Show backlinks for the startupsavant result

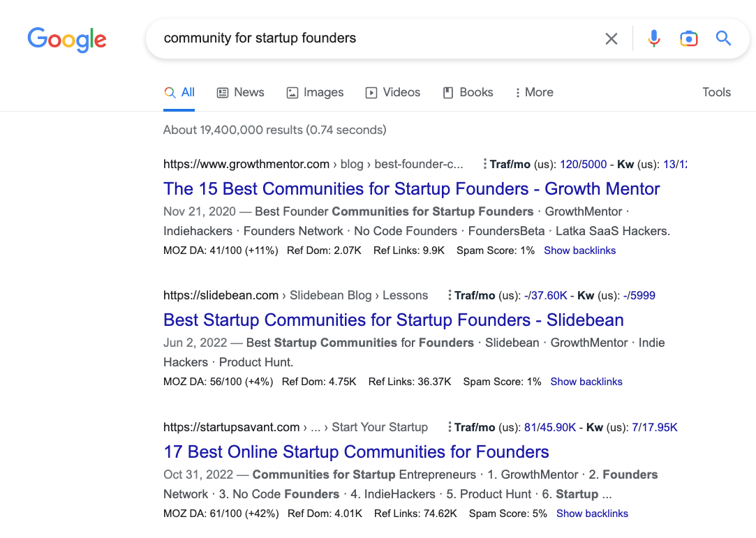(592, 514)
